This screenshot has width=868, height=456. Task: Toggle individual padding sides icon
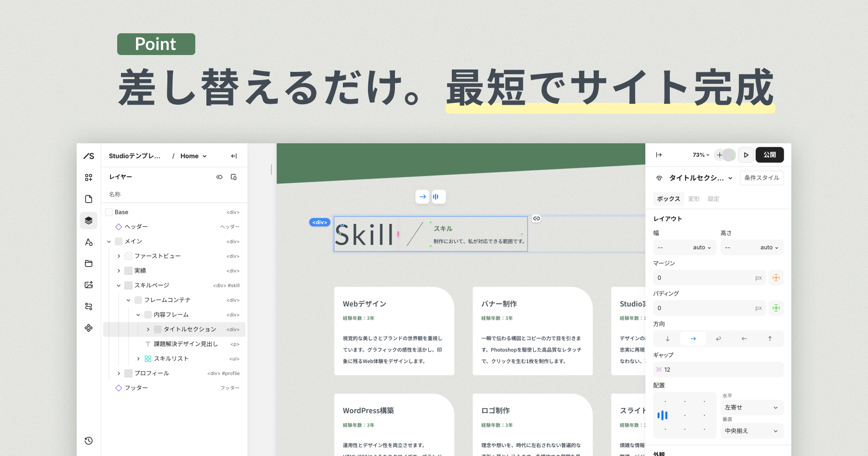[x=776, y=308]
